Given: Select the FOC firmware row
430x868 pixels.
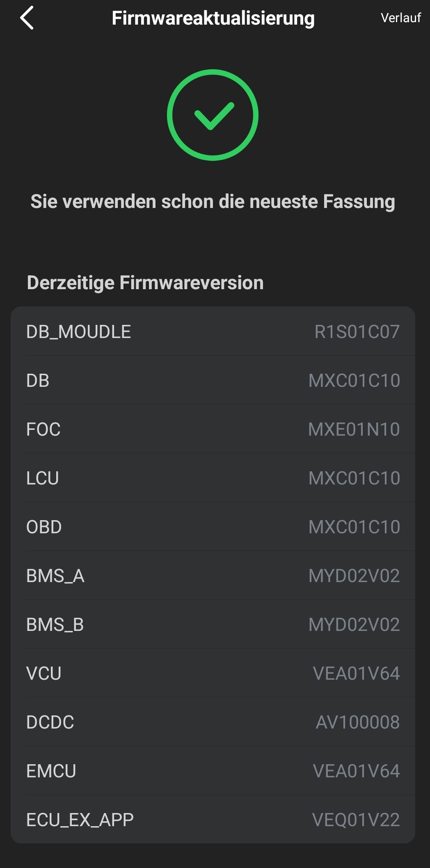Looking at the screenshot, I should click(x=213, y=429).
